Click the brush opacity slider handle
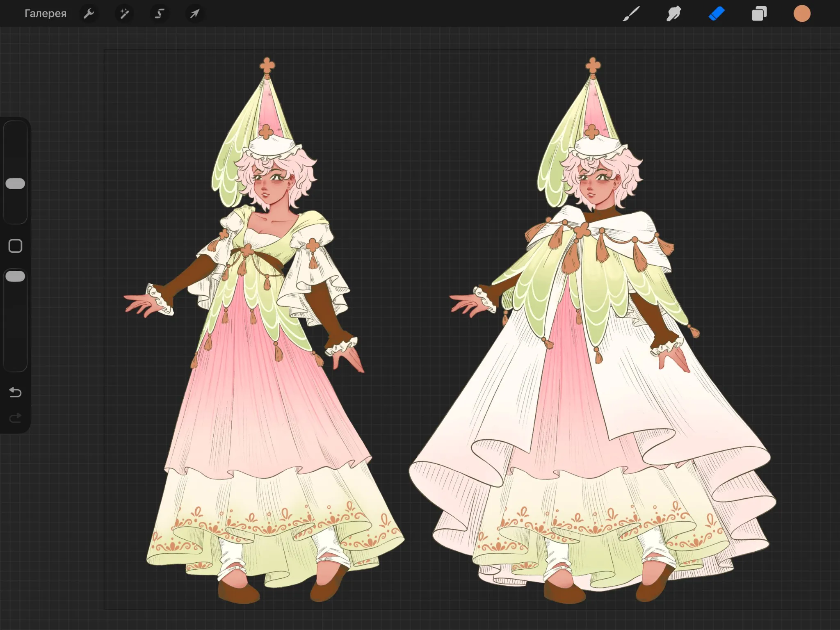The height and width of the screenshot is (630, 840). tap(15, 276)
